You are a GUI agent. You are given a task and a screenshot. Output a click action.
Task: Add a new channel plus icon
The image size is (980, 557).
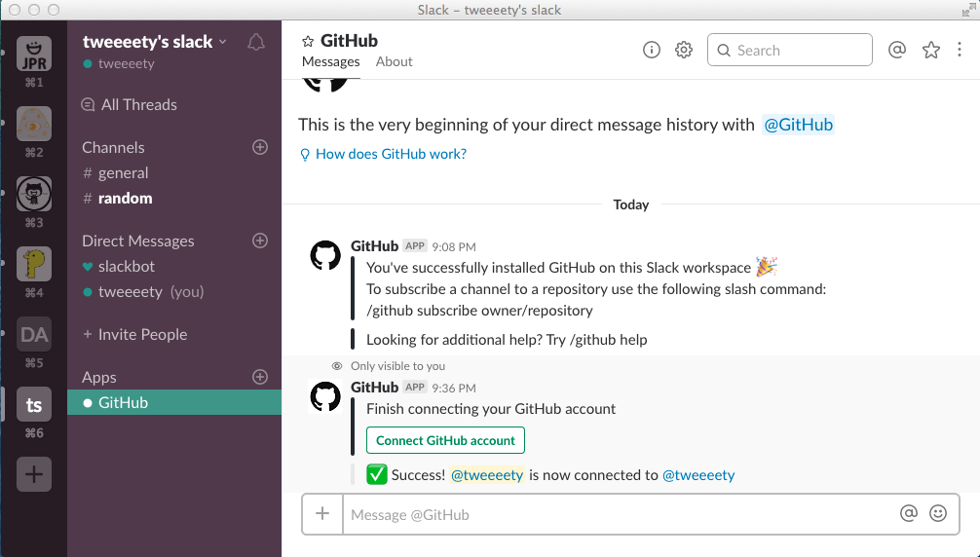pyautogui.click(x=260, y=147)
